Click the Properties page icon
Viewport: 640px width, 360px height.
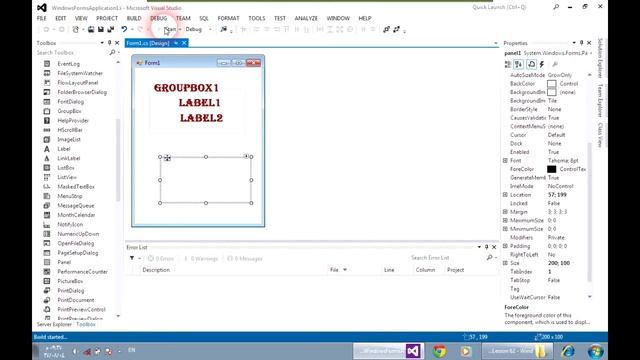[x=531, y=64]
